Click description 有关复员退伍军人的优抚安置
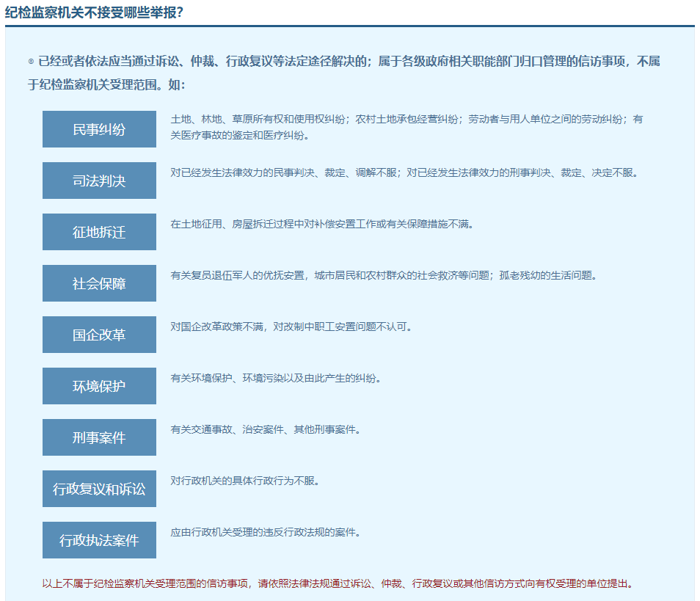700x601 pixels. click(384, 275)
